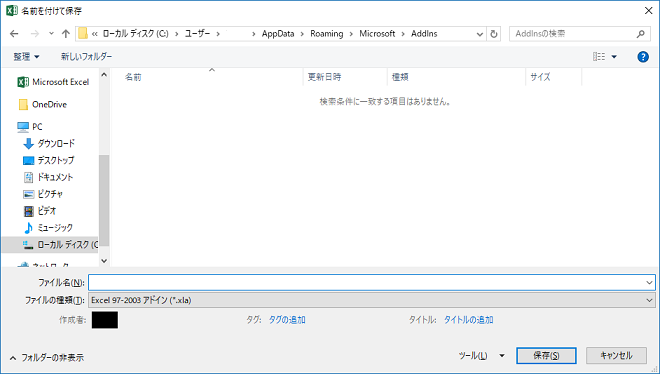Open デスクトップ folder
The image size is (660, 374).
point(48,160)
